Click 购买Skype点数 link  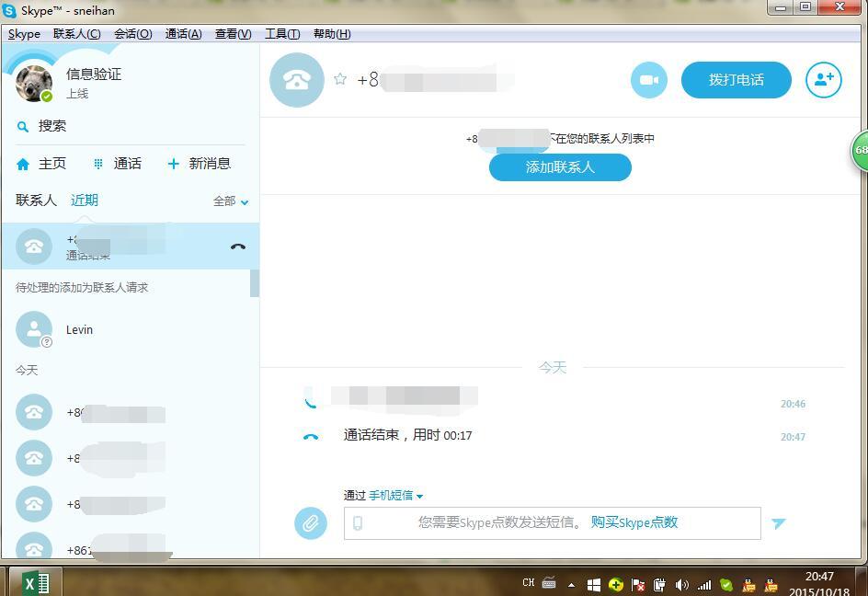coord(634,522)
